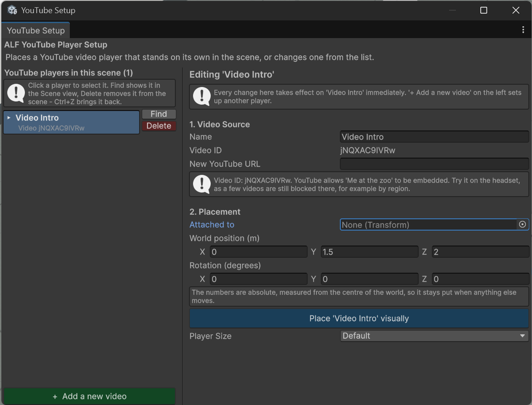Image resolution: width=532 pixels, height=405 pixels.
Task: Maximize the YouTube Setup window
Action: (484, 10)
